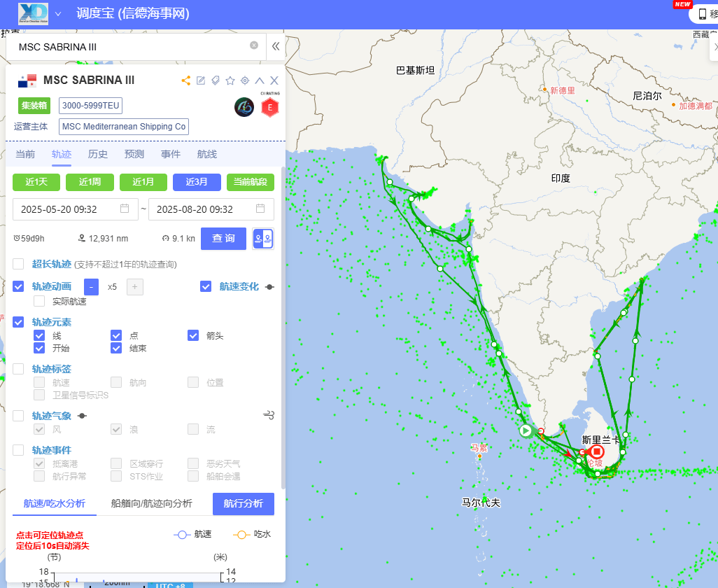Click the 航行分析 button

tap(244, 504)
